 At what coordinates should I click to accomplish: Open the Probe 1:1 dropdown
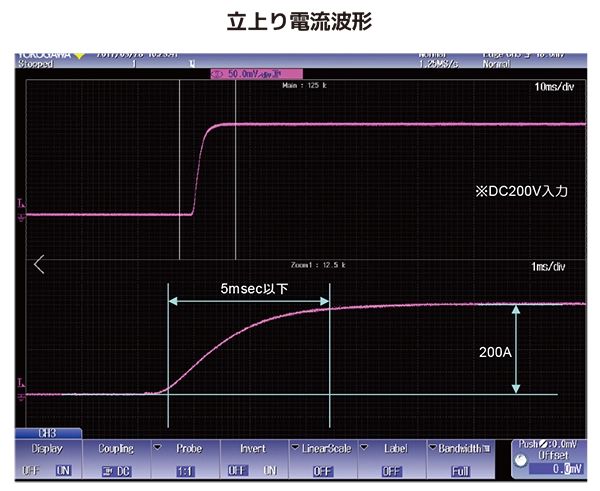[187, 470]
